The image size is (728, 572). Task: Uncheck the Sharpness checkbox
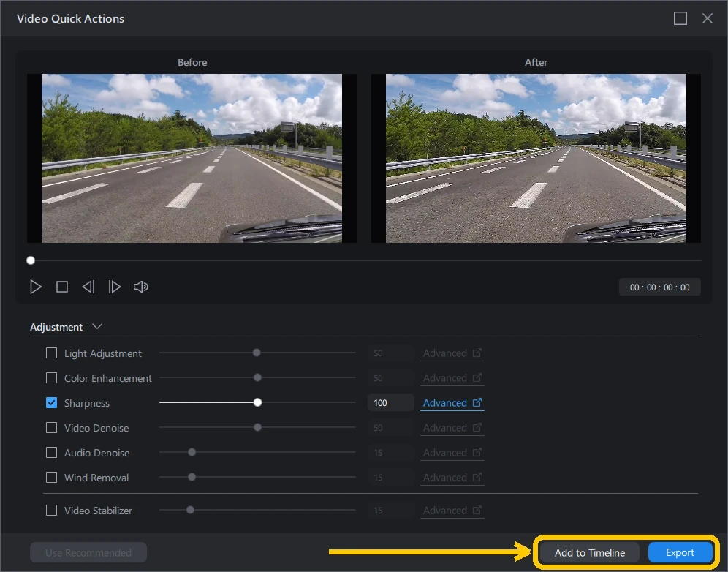(x=52, y=403)
